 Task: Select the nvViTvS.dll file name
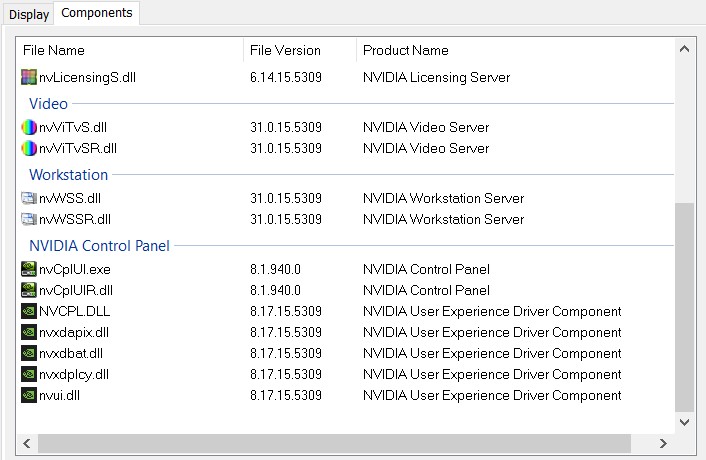coord(73,127)
